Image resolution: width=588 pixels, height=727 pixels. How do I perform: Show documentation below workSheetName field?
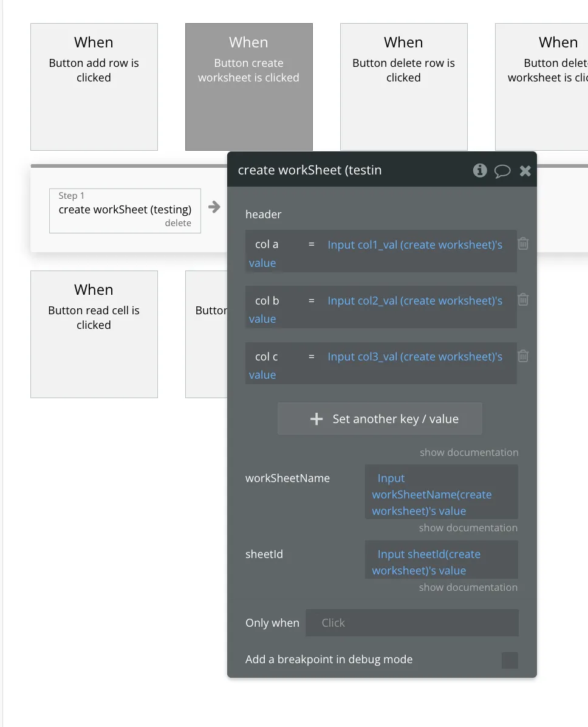[x=468, y=528]
